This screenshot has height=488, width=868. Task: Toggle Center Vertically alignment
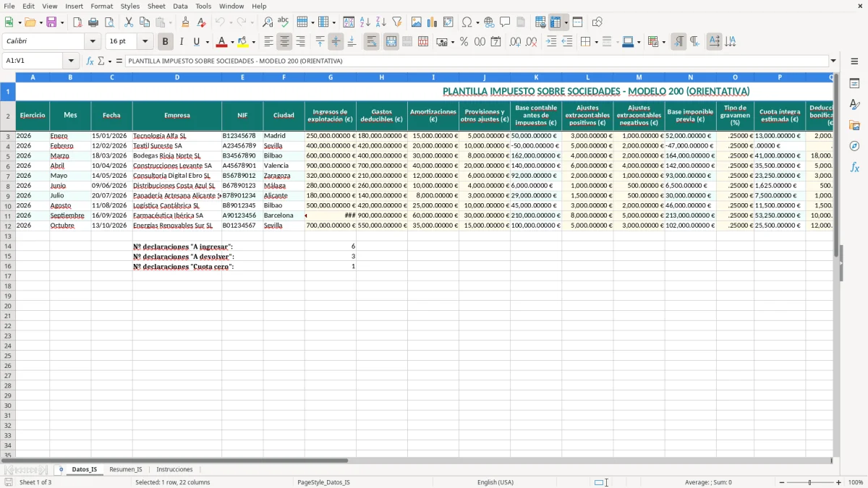point(336,42)
